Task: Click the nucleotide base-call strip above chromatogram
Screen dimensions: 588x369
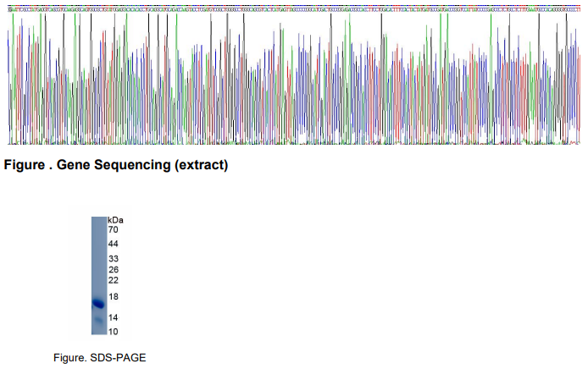Action: 294,9
